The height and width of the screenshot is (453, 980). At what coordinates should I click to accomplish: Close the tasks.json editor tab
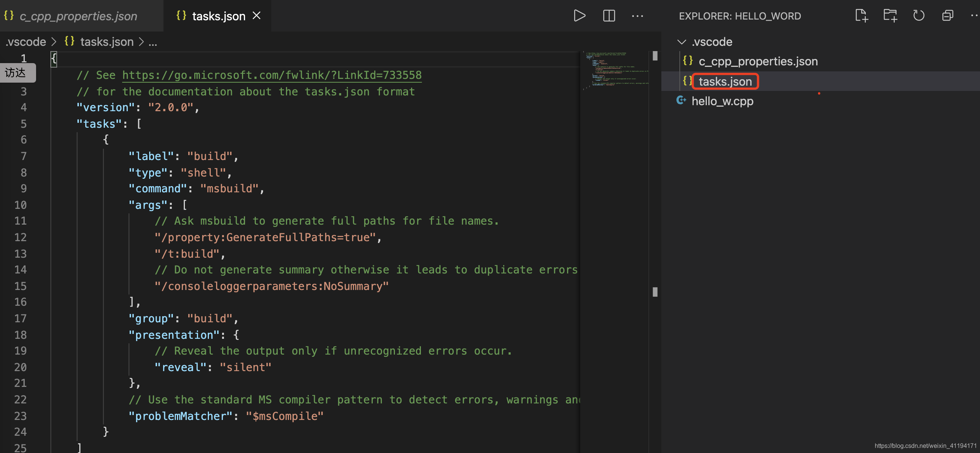click(x=257, y=16)
